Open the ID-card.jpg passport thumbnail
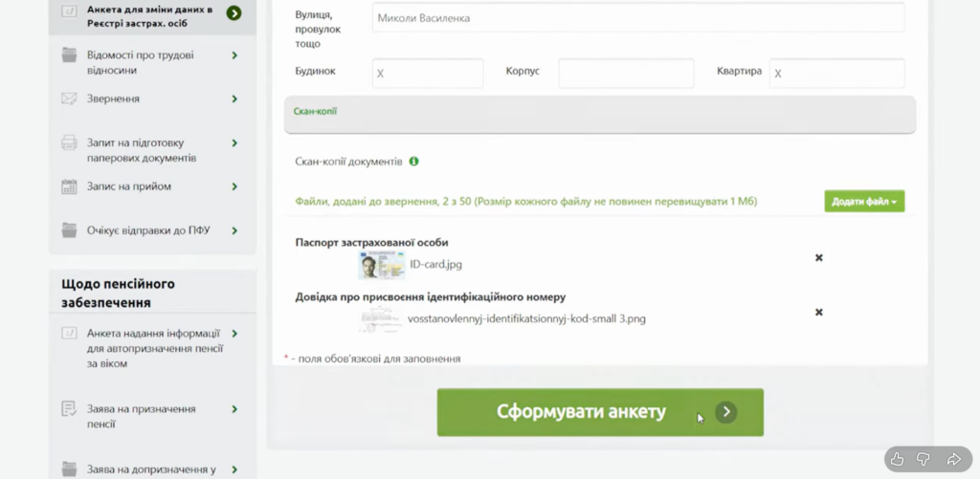Viewport: 980px width, 479px height. pyautogui.click(x=381, y=265)
